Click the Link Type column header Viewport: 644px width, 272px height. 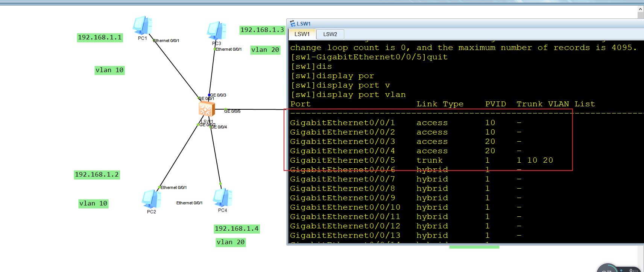click(440, 104)
